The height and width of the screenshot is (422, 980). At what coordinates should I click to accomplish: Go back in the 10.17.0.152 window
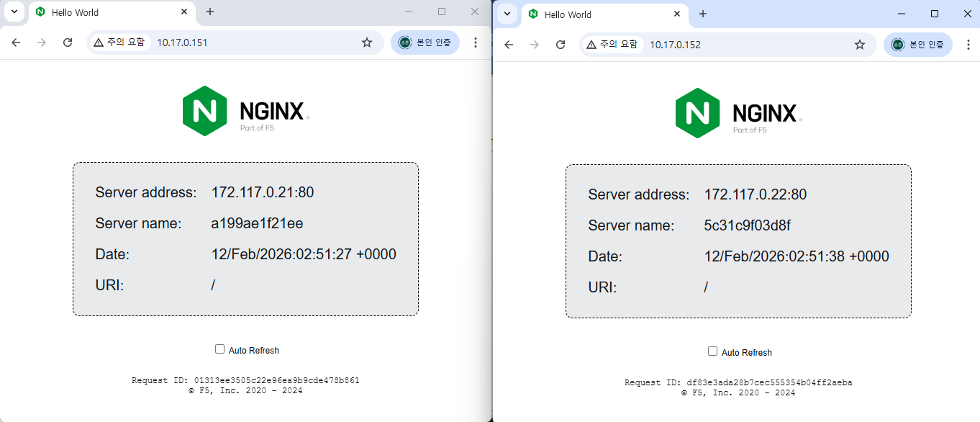pos(509,45)
